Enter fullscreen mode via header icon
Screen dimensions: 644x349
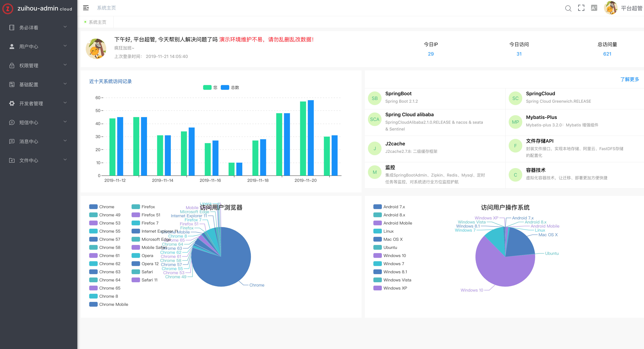(581, 8)
